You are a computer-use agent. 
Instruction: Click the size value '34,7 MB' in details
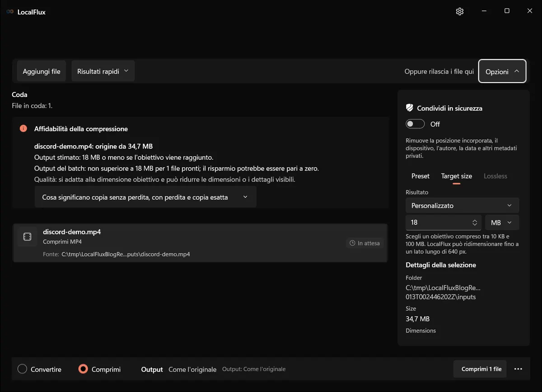(x=418, y=319)
